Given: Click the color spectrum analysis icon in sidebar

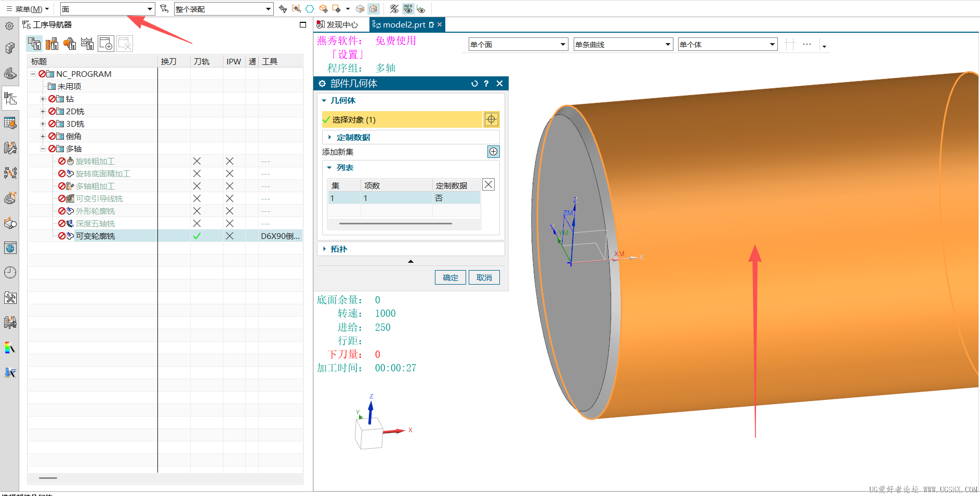Looking at the screenshot, I should 10,348.
